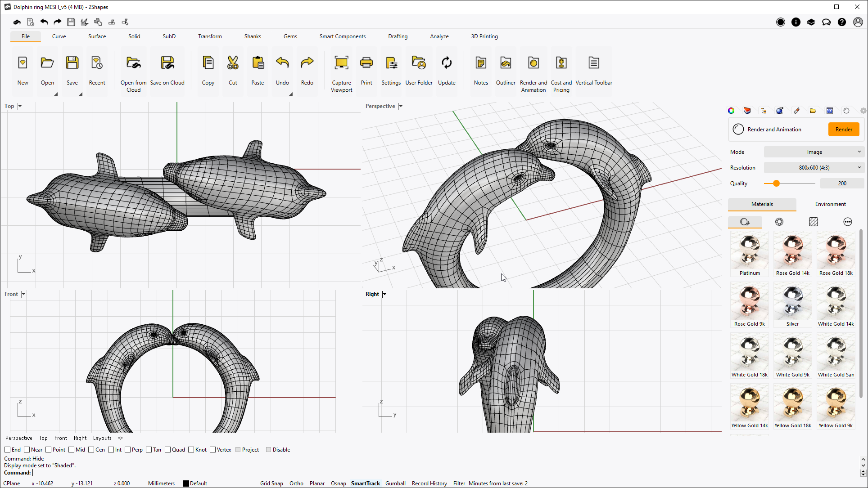Click Save on Cloud icon
This screenshot has width=868, height=488.
click(x=167, y=63)
